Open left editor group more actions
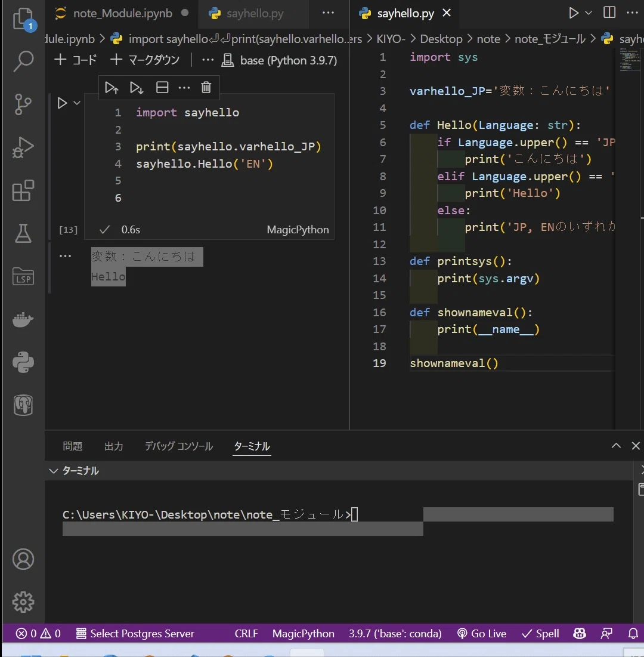Image resolution: width=644 pixels, height=657 pixels. click(x=329, y=13)
